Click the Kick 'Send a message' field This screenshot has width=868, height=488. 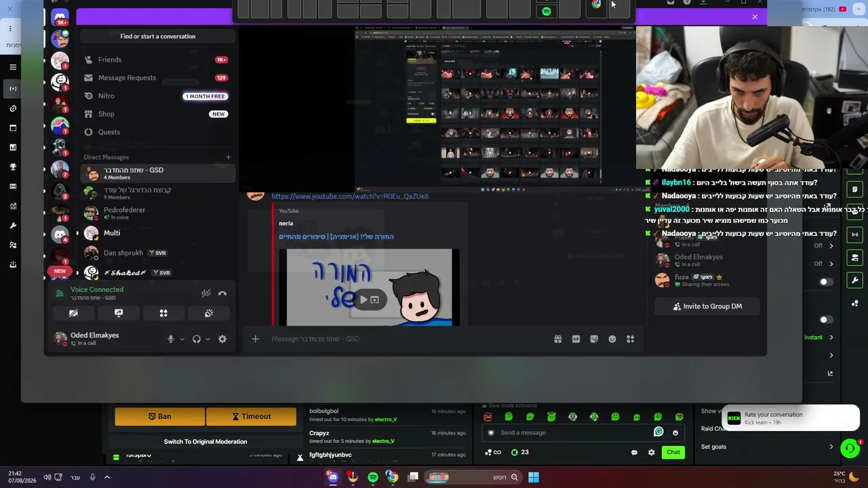(x=575, y=432)
